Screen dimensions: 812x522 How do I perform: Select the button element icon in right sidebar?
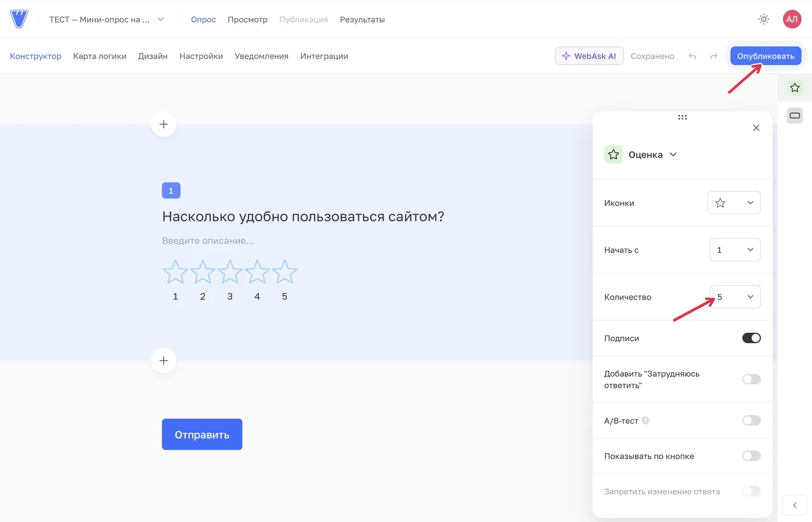click(x=795, y=116)
